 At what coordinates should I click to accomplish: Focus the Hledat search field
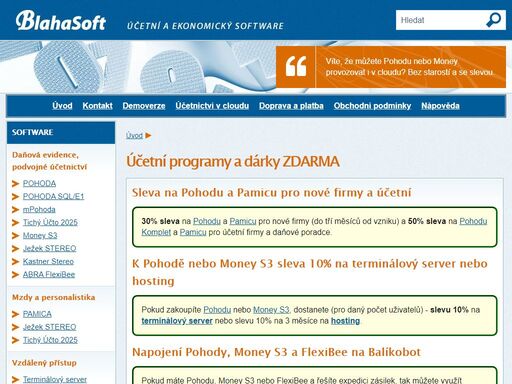(440, 20)
